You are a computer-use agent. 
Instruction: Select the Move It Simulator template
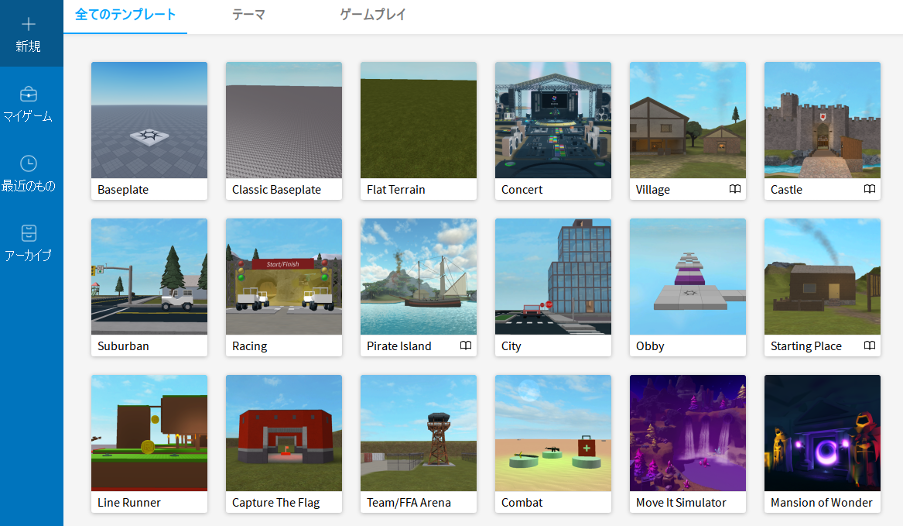(x=688, y=433)
